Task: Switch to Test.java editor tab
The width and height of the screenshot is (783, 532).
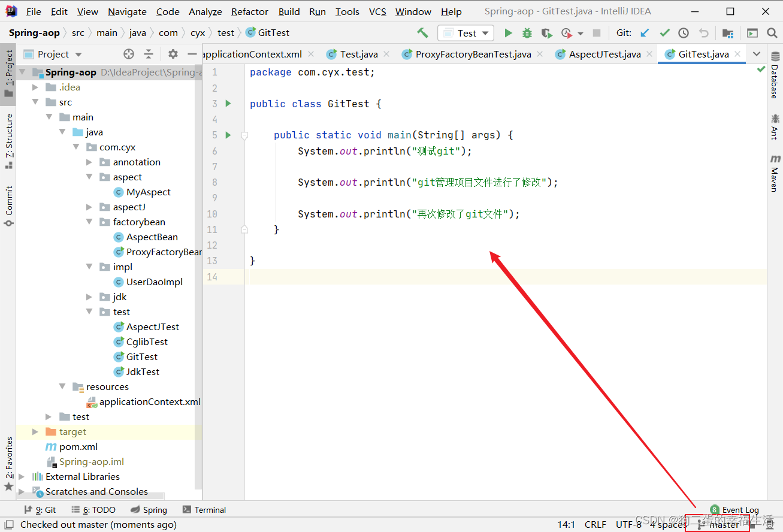Action: (359, 54)
